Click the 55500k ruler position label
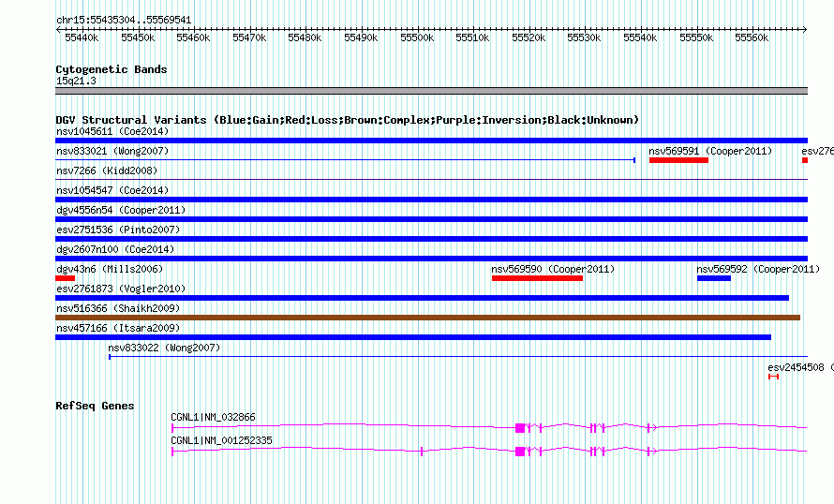Viewport: 834px width, 504px height. 416,37
